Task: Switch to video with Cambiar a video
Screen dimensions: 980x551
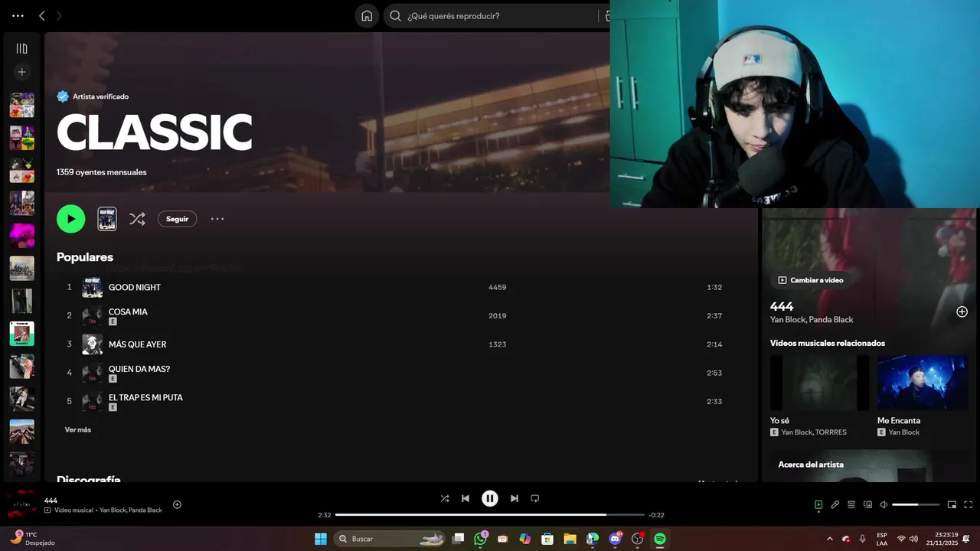Action: coord(811,280)
